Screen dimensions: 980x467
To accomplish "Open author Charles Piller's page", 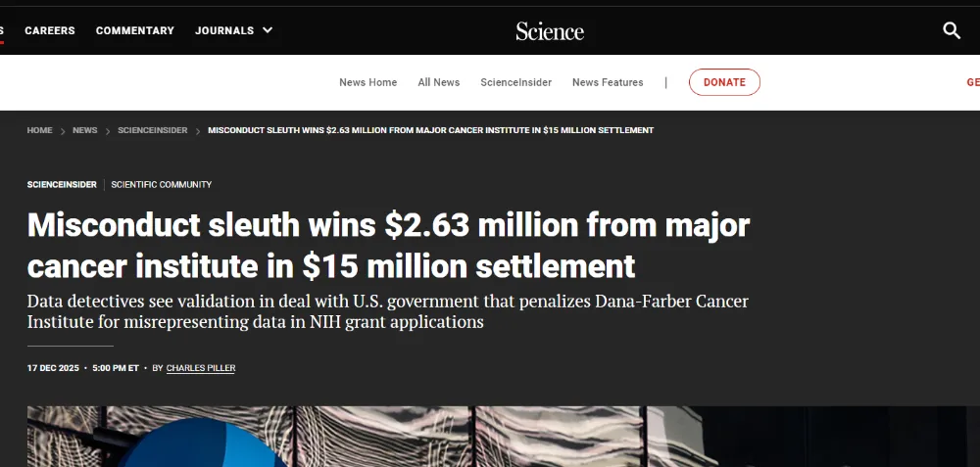I will click(x=201, y=368).
